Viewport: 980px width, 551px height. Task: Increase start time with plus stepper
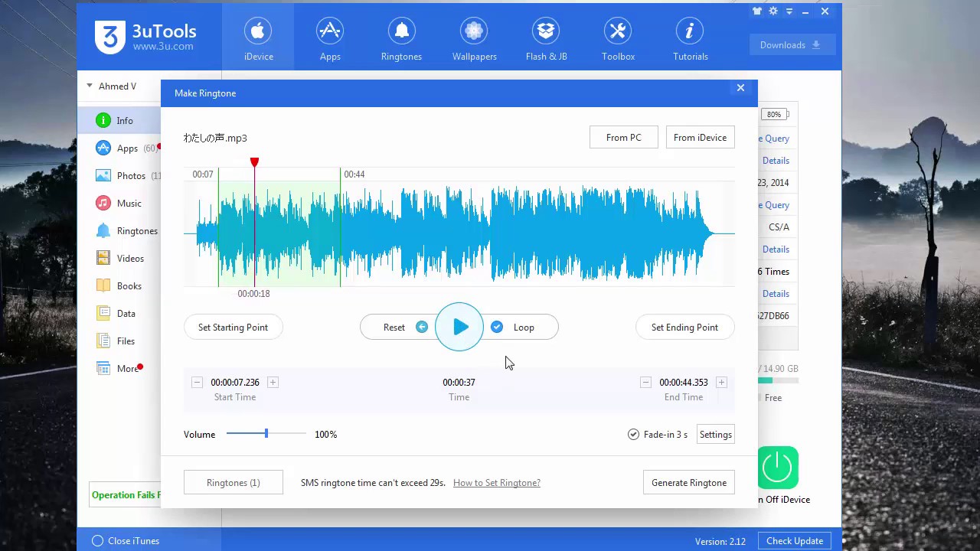pos(273,383)
